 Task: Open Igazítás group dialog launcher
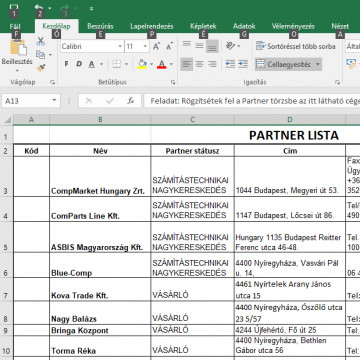337,82
